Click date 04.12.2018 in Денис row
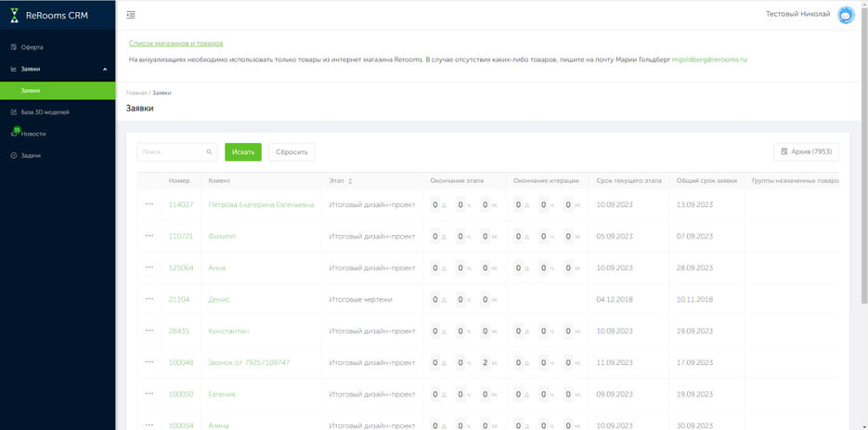The height and width of the screenshot is (430, 868). [x=615, y=299]
